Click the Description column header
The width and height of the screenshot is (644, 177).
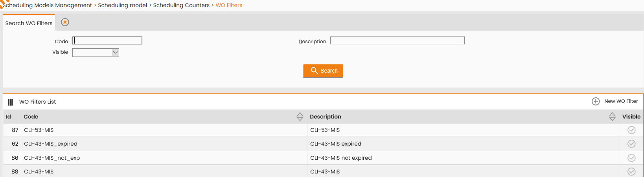(x=326, y=117)
